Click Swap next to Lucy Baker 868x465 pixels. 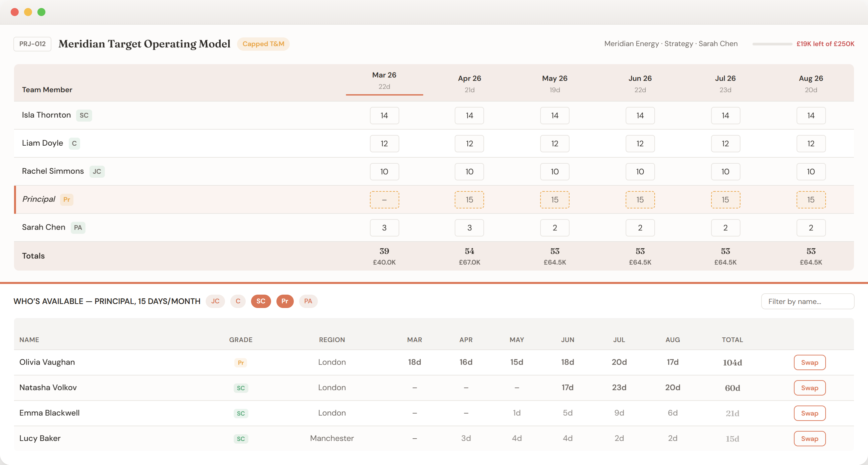[x=809, y=439]
